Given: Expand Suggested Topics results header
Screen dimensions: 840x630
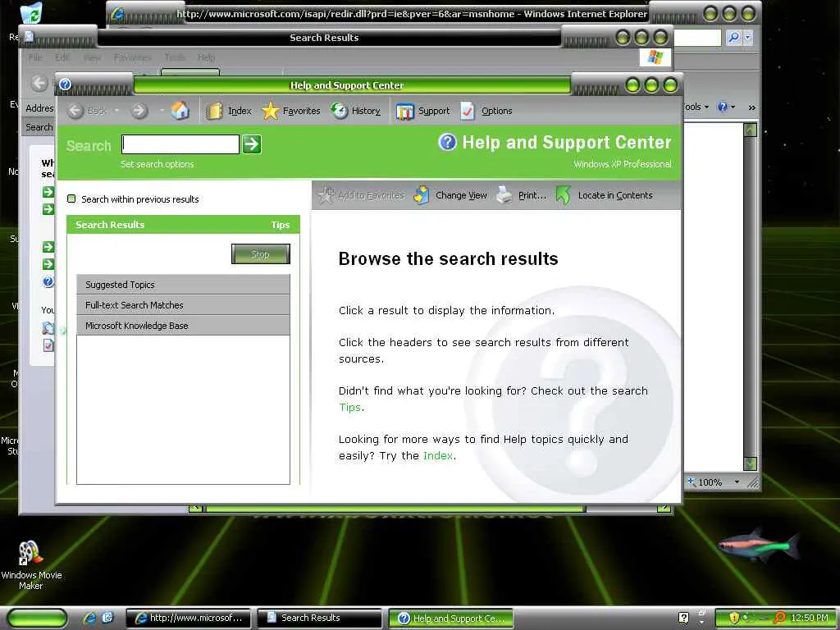Looking at the screenshot, I should tap(183, 285).
